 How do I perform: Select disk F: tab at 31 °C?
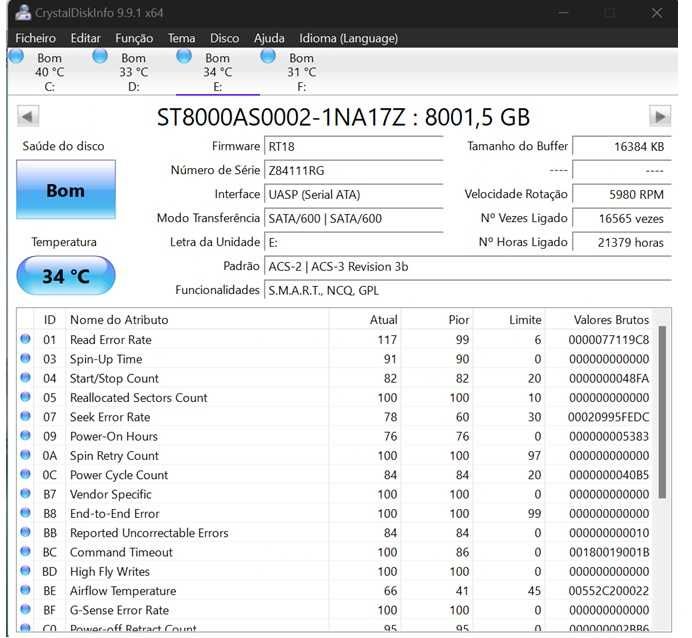(x=301, y=71)
